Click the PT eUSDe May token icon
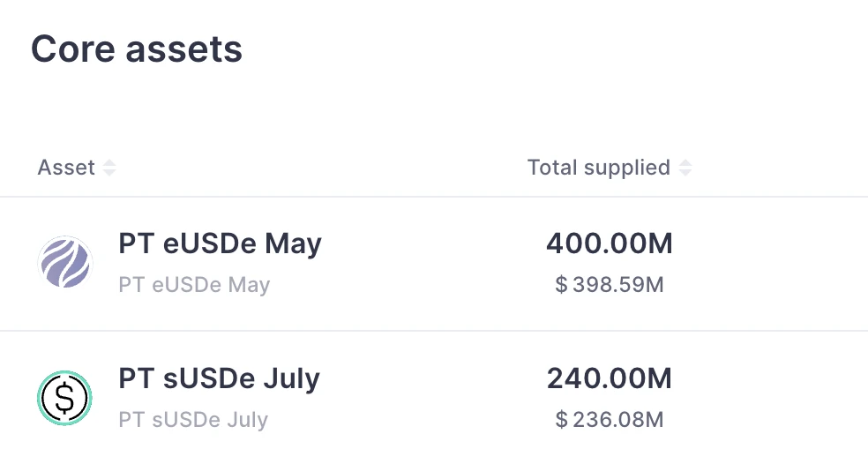Image resolution: width=868 pixels, height=464 pixels. (x=65, y=262)
